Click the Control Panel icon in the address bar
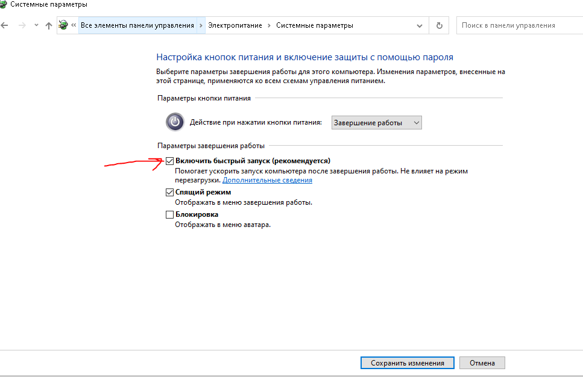The width and height of the screenshot is (583, 392). [x=63, y=25]
